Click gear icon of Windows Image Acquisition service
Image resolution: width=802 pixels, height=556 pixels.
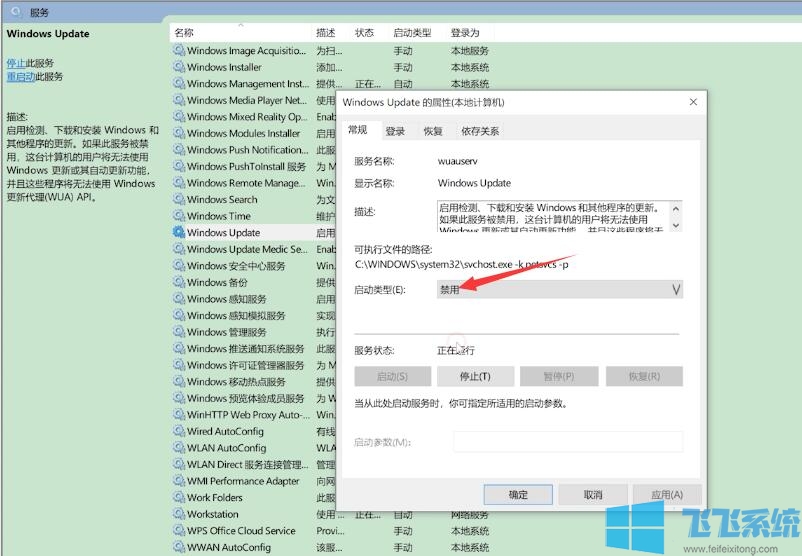point(179,50)
